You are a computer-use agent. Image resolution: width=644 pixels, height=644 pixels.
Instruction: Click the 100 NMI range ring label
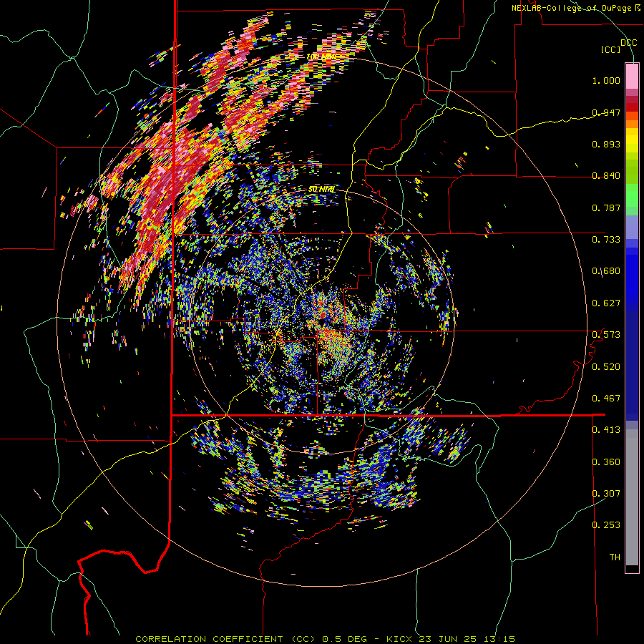(x=321, y=57)
